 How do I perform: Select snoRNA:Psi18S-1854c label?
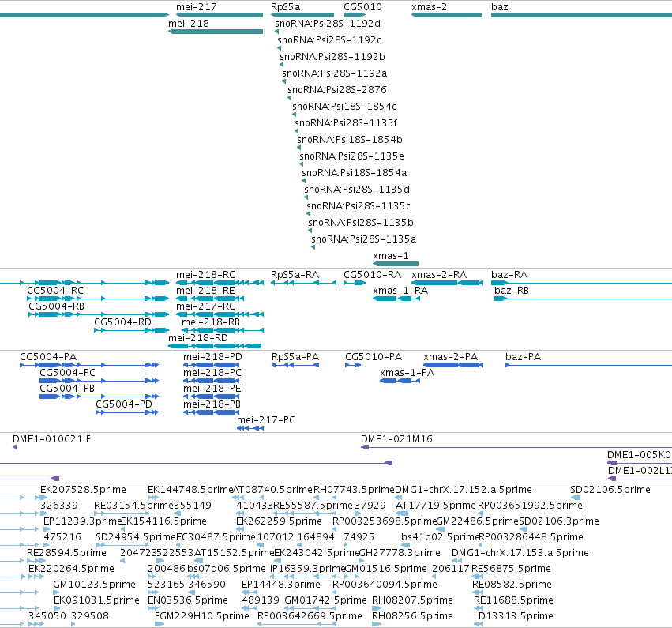pos(344,107)
